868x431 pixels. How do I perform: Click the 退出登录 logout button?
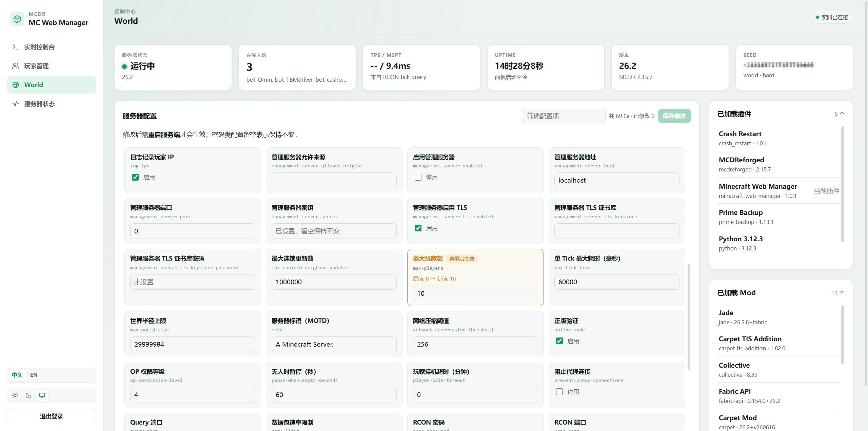(52, 416)
